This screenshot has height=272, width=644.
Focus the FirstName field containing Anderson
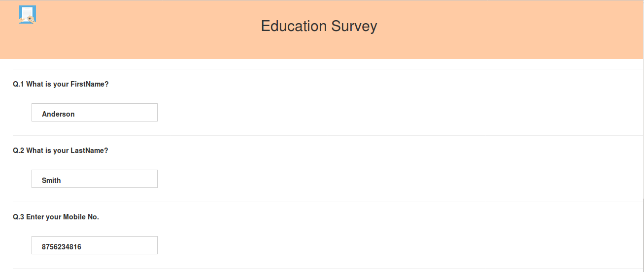click(x=95, y=113)
